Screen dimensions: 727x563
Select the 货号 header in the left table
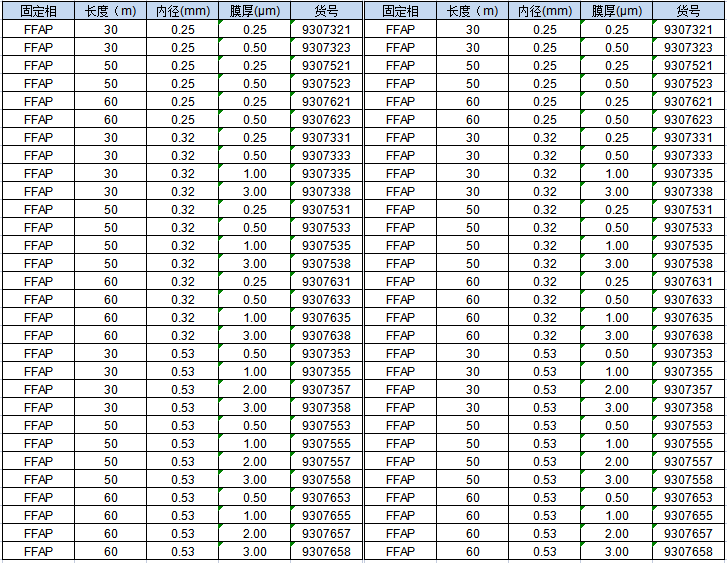(326, 11)
